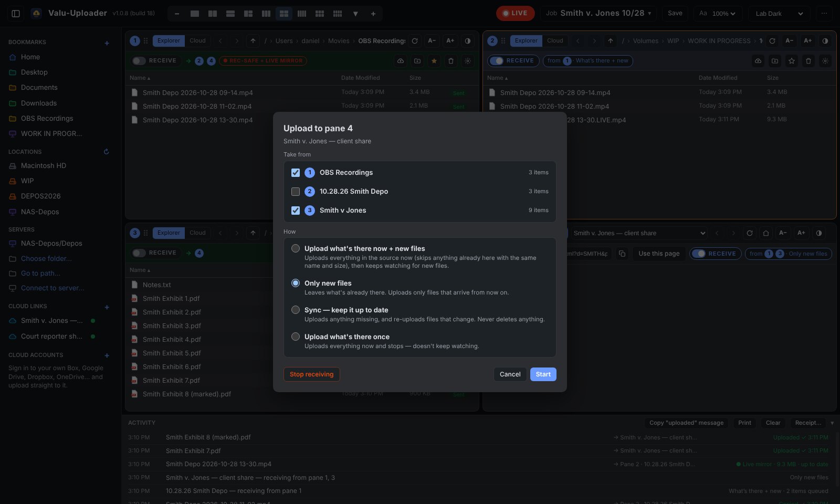This screenshot has width=840, height=504.
Task: Toggle the sidebar panel icon
Action: coord(16,14)
